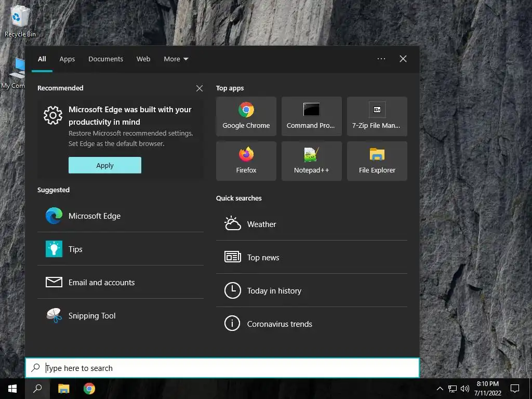Open Top news quick search
Screen dimensions: 532x399
point(312,257)
